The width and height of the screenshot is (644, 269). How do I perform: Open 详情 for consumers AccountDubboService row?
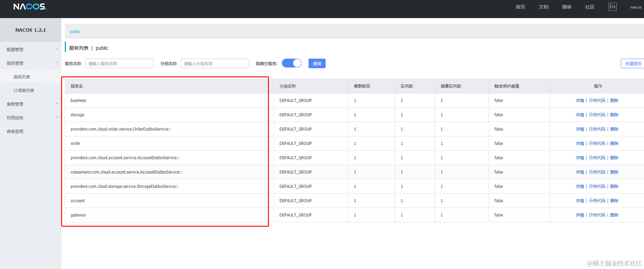[x=580, y=172]
